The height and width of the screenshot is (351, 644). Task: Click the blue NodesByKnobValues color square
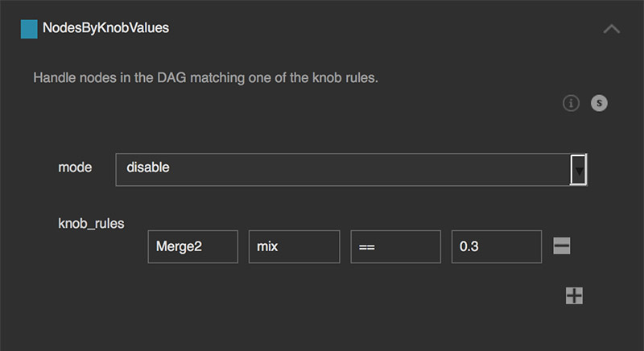29,29
